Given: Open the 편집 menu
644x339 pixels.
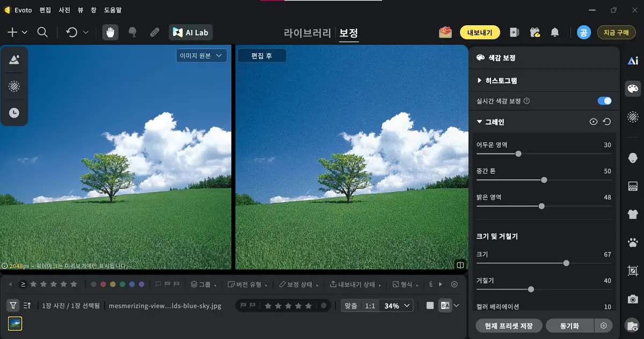Looking at the screenshot, I should [x=45, y=10].
